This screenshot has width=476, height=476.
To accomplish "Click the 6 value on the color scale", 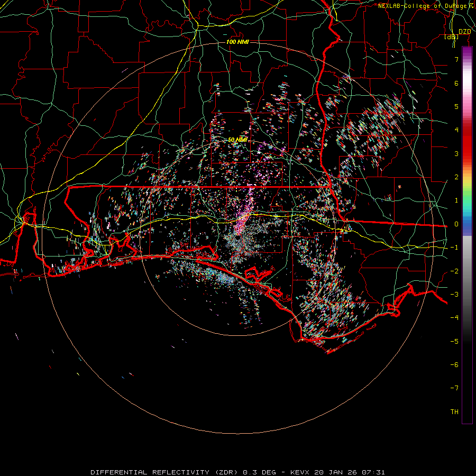I will coord(456,83).
